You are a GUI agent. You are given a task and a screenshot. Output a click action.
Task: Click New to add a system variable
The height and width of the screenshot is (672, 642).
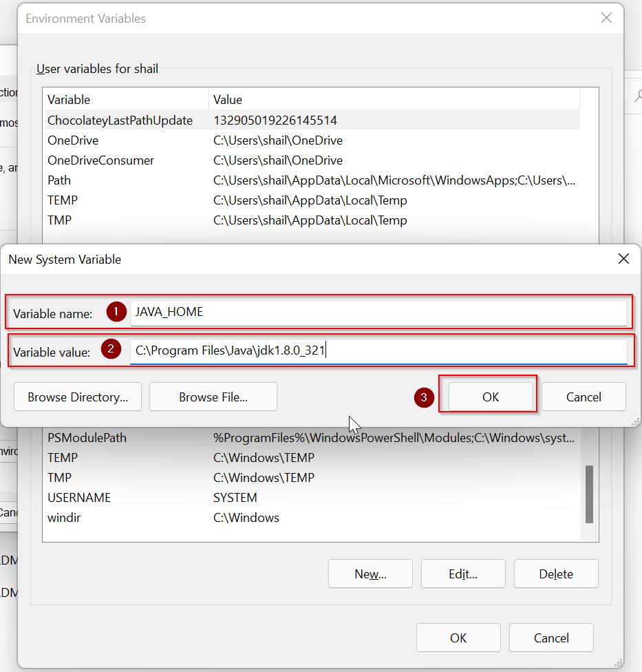370,574
